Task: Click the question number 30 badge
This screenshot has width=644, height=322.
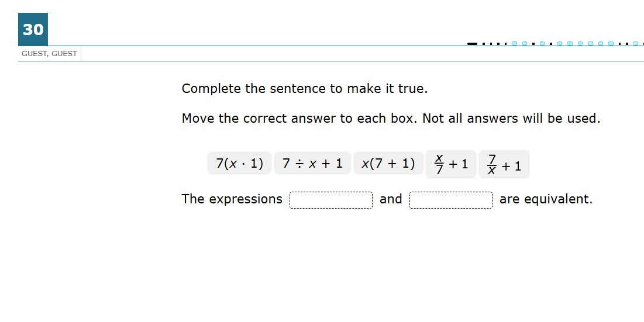Action: click(x=33, y=29)
